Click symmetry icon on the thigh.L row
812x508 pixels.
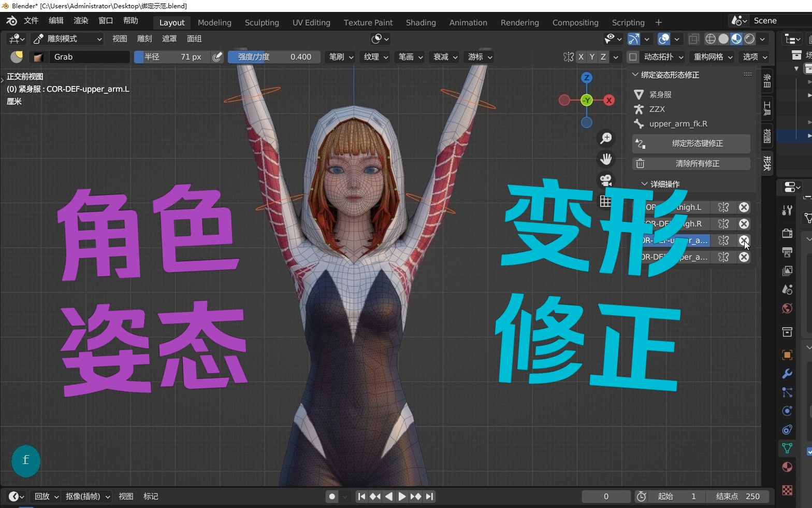(x=723, y=207)
